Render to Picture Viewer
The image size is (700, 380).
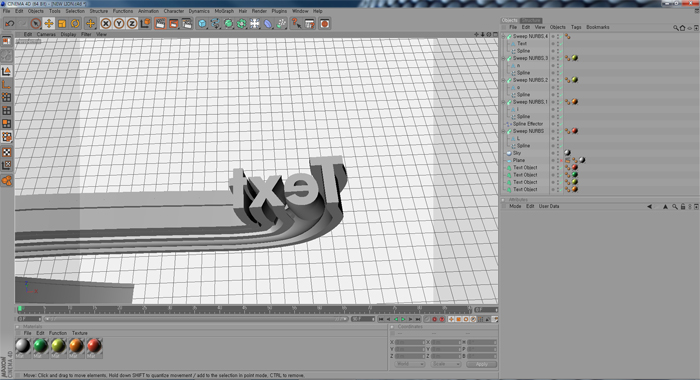[x=174, y=24]
